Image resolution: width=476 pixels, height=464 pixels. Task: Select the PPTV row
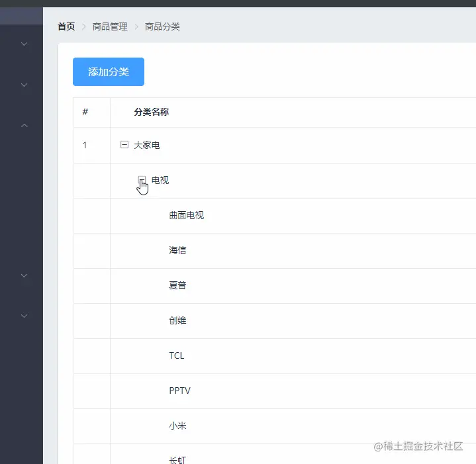(x=275, y=391)
